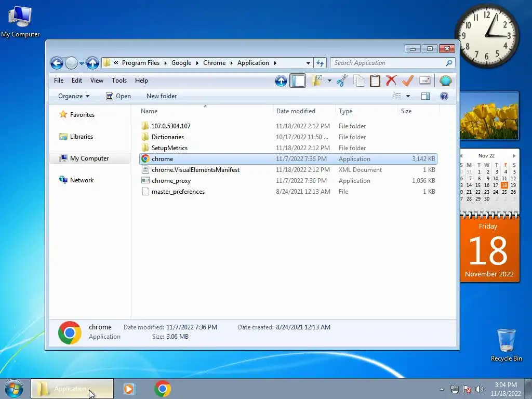Open the dropdown arrow beside folder options icon
This screenshot has width=532, height=399.
tap(329, 81)
